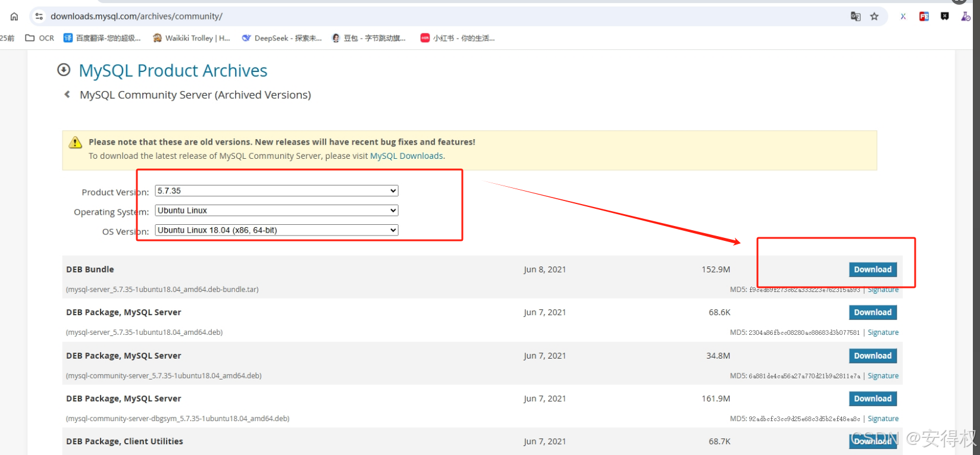This screenshot has height=455, width=980.
Task: Open Signature link for mysql-community-server deb
Action: pos(883,376)
